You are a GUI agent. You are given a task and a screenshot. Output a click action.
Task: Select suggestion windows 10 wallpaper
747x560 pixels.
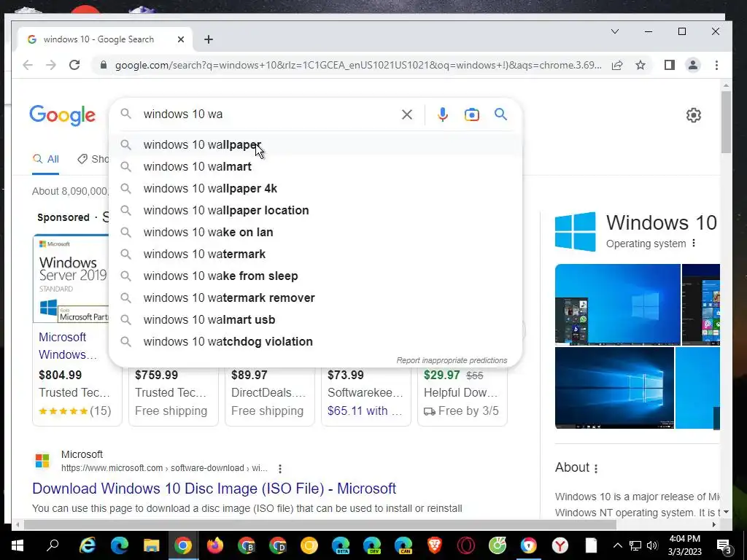click(x=315, y=145)
